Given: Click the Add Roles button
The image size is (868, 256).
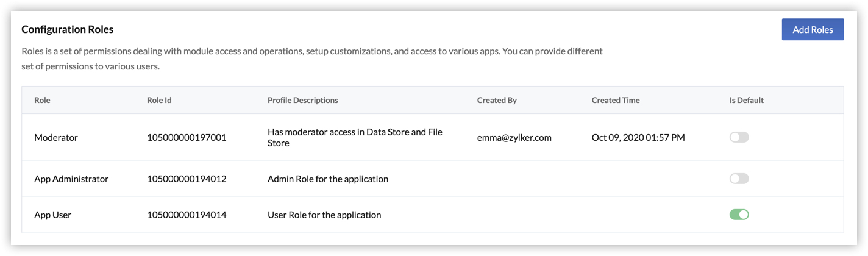Looking at the screenshot, I should [813, 29].
